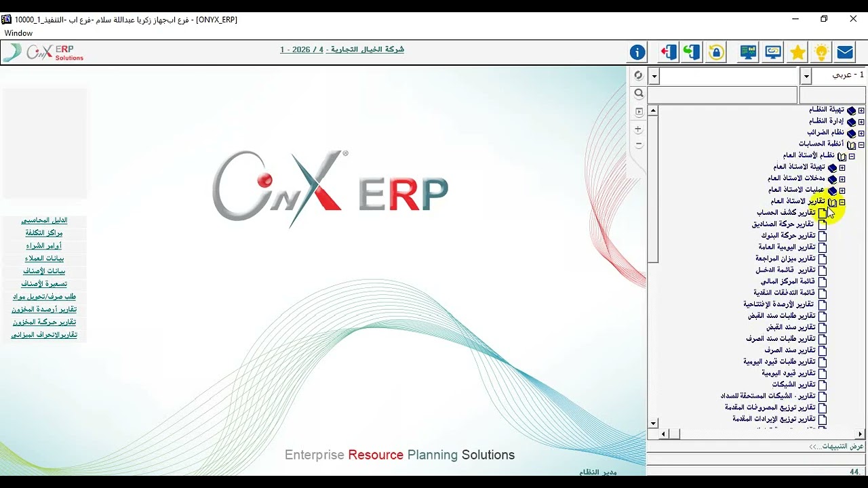
Task: Open messages with the blue envelope icon
Action: tap(845, 52)
